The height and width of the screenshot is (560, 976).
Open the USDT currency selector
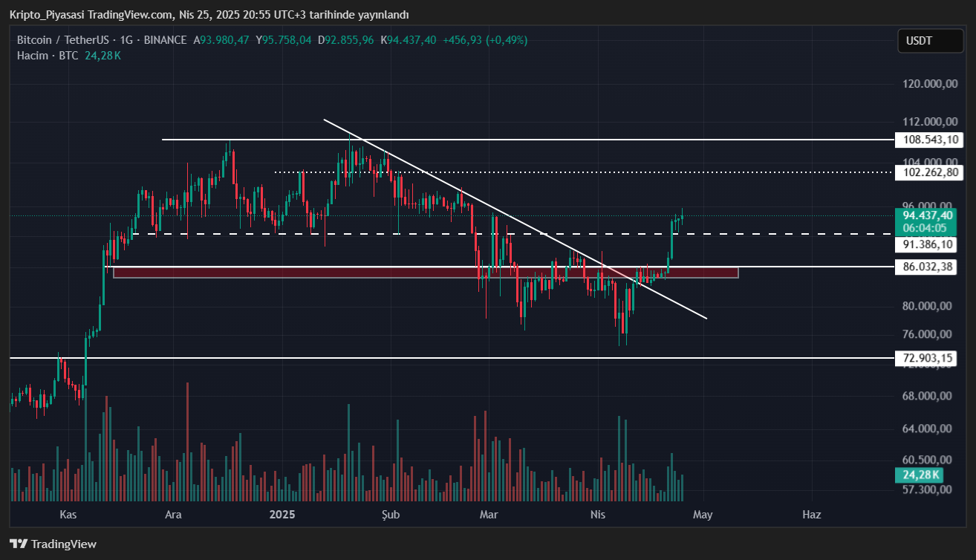click(x=929, y=41)
